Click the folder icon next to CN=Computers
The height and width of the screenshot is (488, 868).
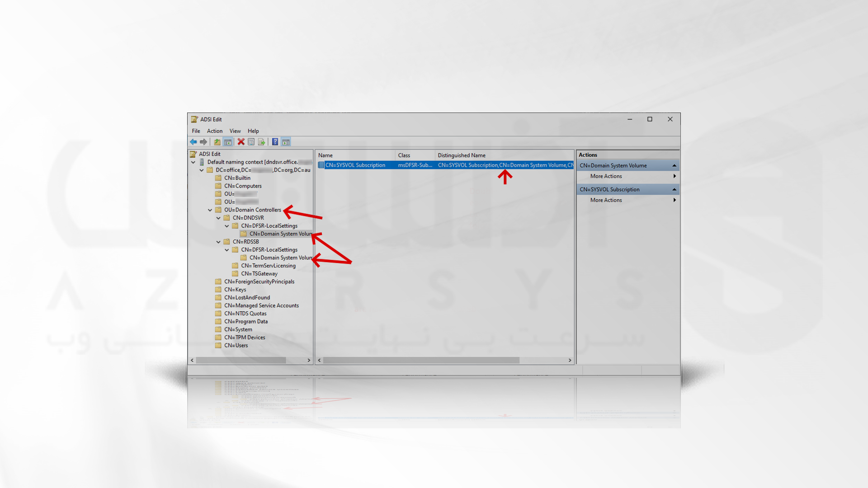tap(218, 186)
